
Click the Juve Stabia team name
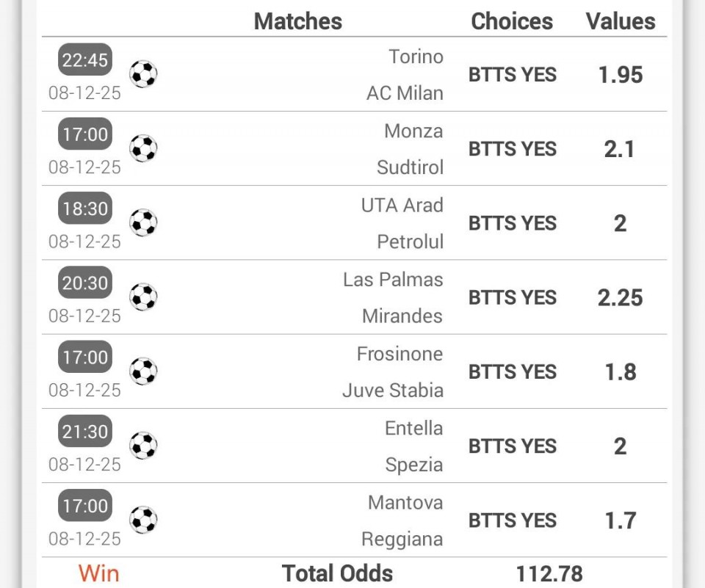pos(393,390)
